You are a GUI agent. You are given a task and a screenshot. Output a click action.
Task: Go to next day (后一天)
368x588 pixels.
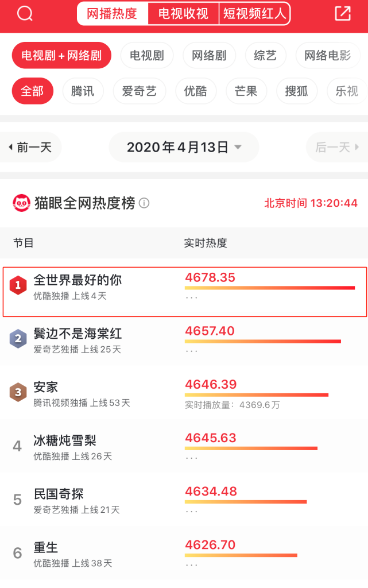pyautogui.click(x=337, y=148)
